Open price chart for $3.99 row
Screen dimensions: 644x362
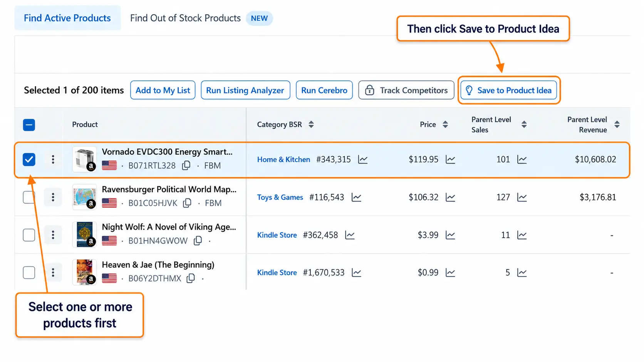coord(450,235)
